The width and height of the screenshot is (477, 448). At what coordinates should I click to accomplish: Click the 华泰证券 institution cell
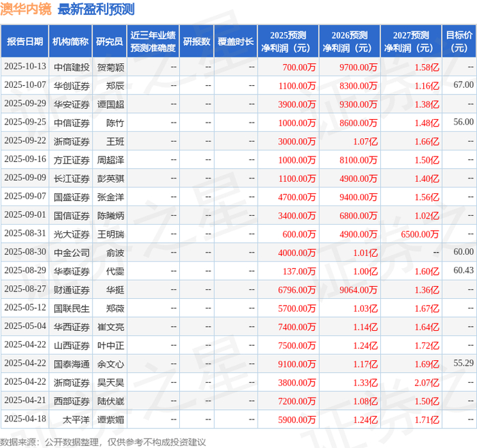coord(72,271)
